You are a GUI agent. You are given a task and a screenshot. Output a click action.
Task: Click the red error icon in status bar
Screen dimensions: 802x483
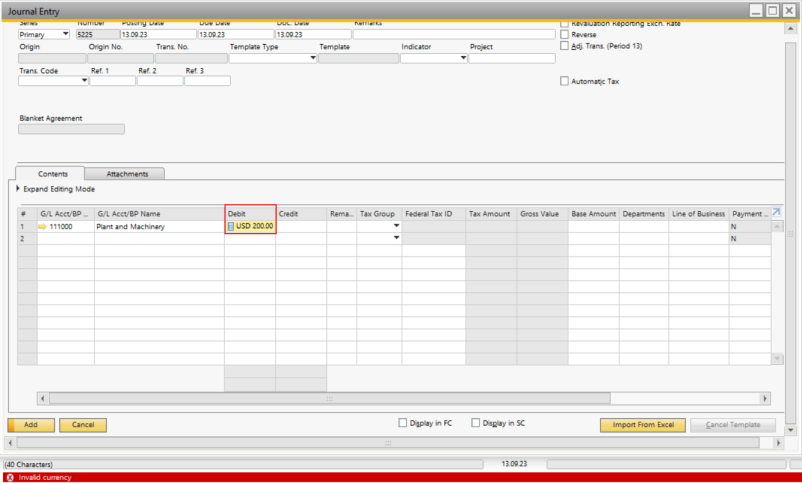[10, 477]
